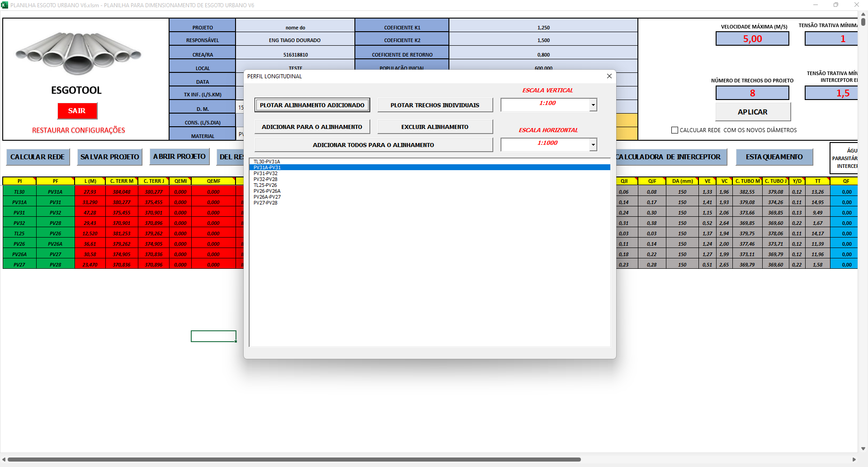The width and height of the screenshot is (868, 467).
Task: Click Adicionar Para o Alinhamento
Action: (312, 127)
